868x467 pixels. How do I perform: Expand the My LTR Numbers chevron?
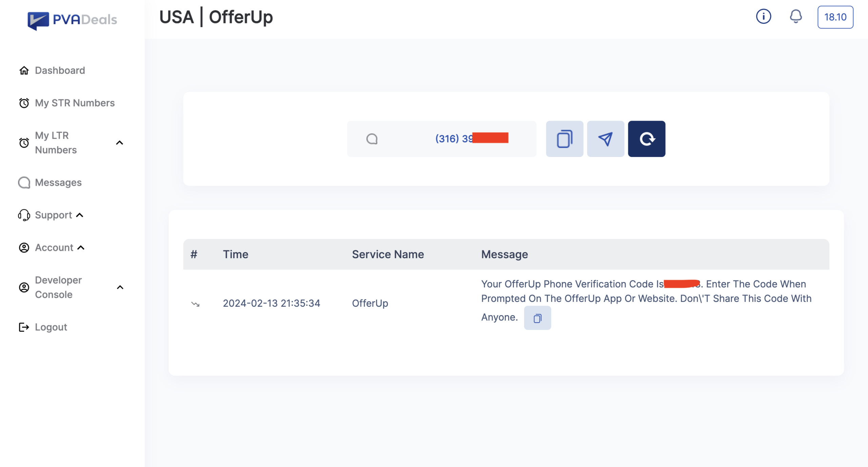coord(120,143)
